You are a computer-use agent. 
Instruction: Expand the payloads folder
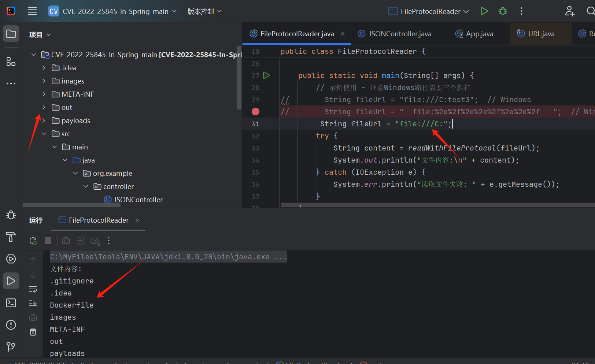pyautogui.click(x=44, y=120)
